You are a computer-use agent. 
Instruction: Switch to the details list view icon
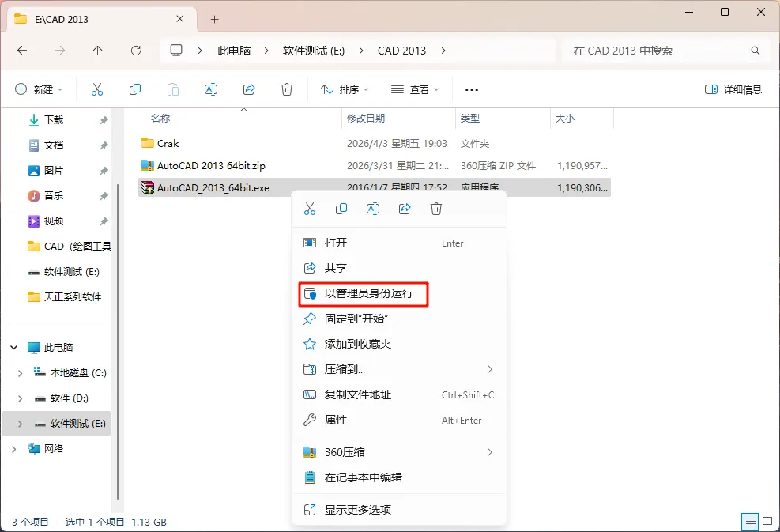click(x=750, y=522)
